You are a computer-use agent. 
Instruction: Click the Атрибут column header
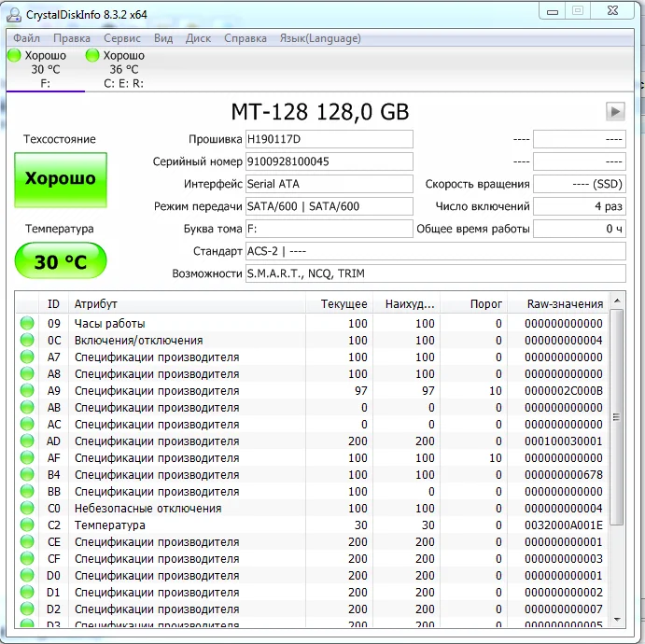[x=187, y=304]
